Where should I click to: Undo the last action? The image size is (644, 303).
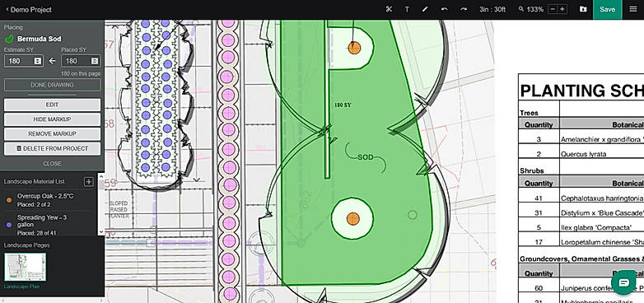(445, 9)
